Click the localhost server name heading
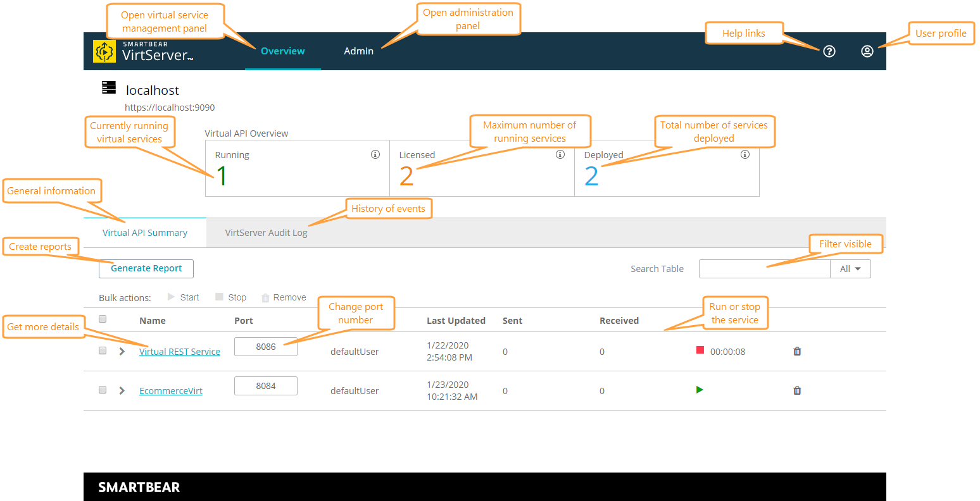This screenshot has height=501, width=980. click(x=153, y=90)
